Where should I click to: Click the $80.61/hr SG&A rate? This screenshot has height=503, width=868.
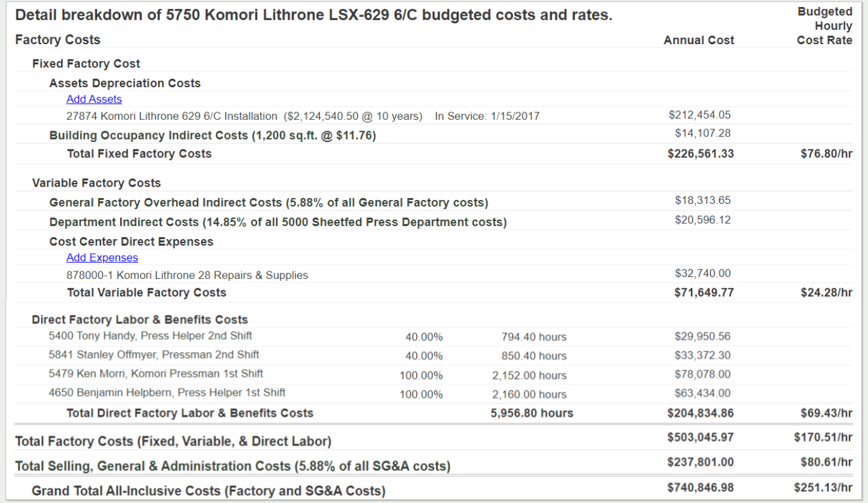click(826, 462)
